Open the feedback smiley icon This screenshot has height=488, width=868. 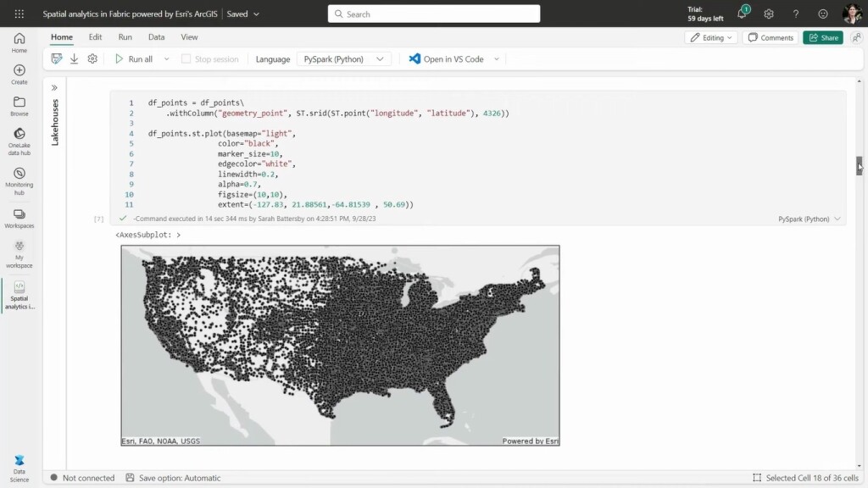tap(823, 14)
